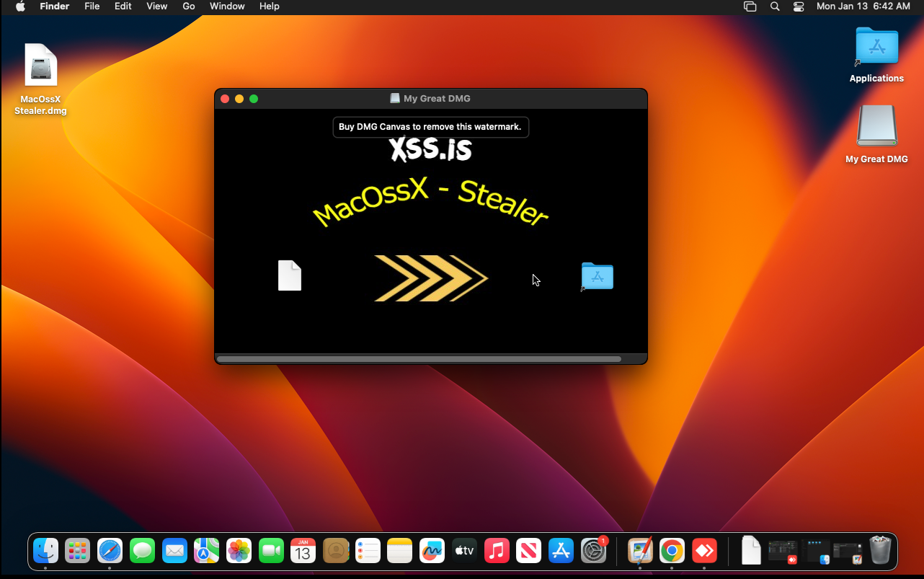This screenshot has width=924, height=579.
Task: Open Reminders from the Dock
Action: 368,552
